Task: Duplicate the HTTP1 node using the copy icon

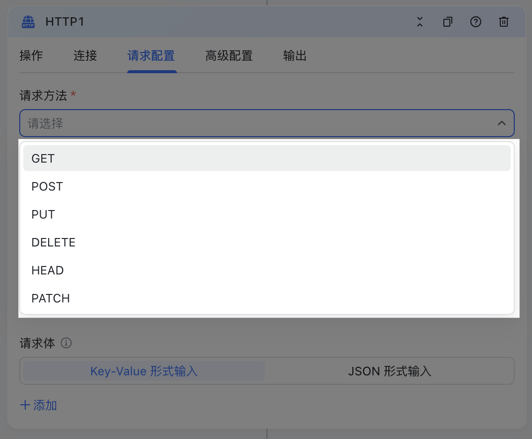Action: tap(448, 22)
